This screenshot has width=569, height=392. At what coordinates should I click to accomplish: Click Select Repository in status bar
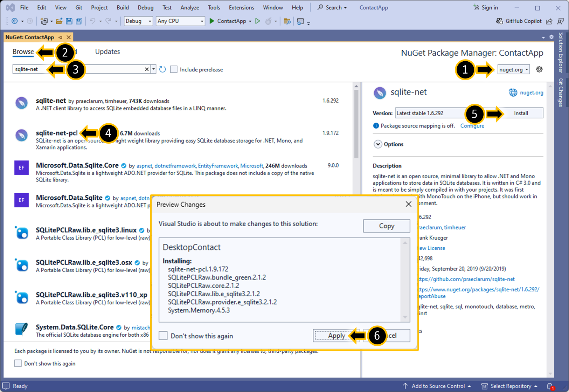pos(509,386)
